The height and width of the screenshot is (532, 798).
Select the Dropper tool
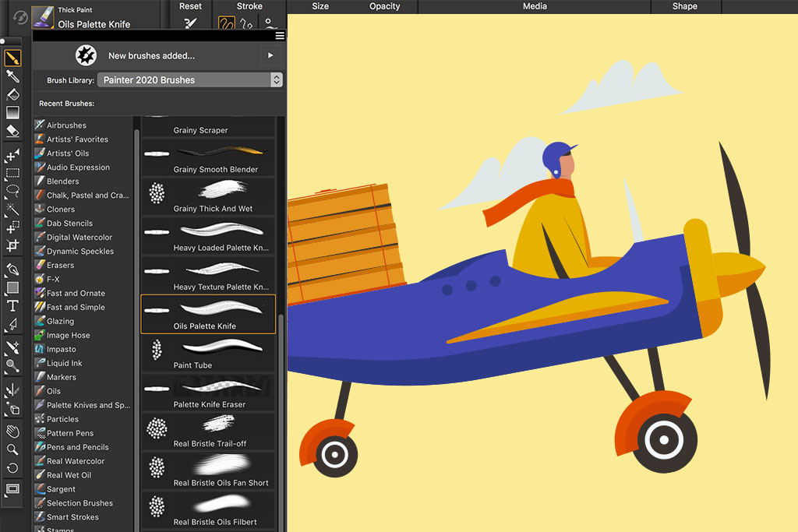pyautogui.click(x=12, y=76)
